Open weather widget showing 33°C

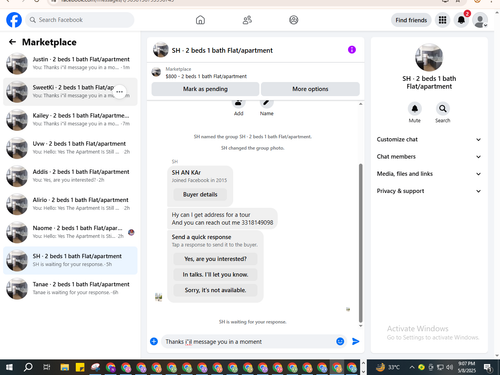[388, 367]
